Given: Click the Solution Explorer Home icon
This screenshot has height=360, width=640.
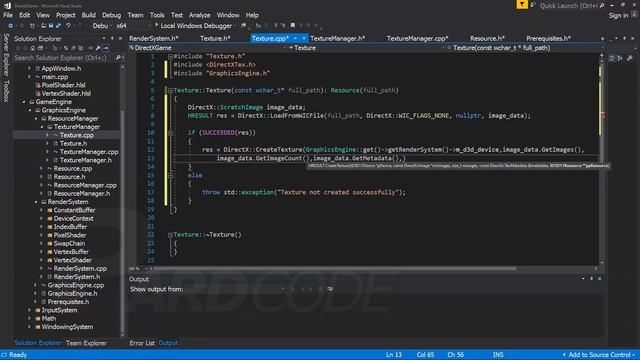Looking at the screenshot, I should click(32, 48).
